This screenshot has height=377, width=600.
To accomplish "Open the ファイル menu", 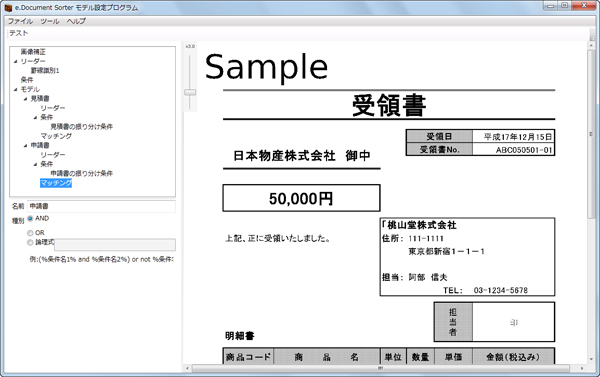I will click(20, 21).
